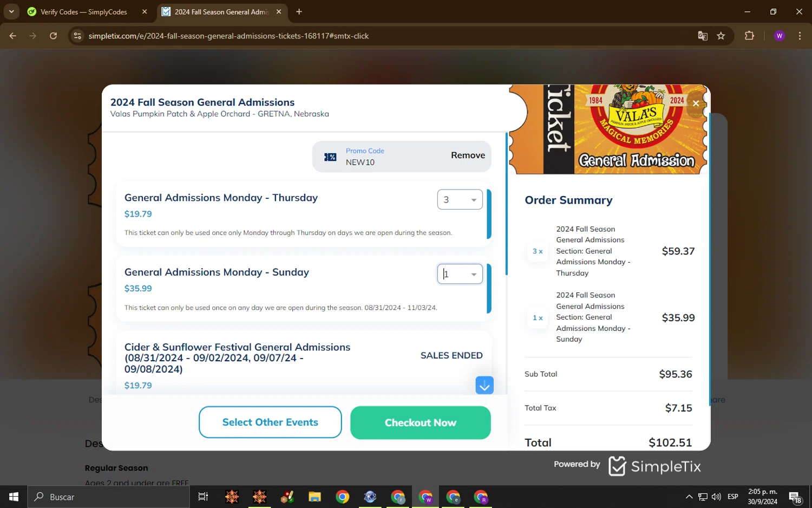Switch to Verify Codes — SimplyCodes tab
Image resolution: width=812 pixels, height=508 pixels.
[84, 12]
